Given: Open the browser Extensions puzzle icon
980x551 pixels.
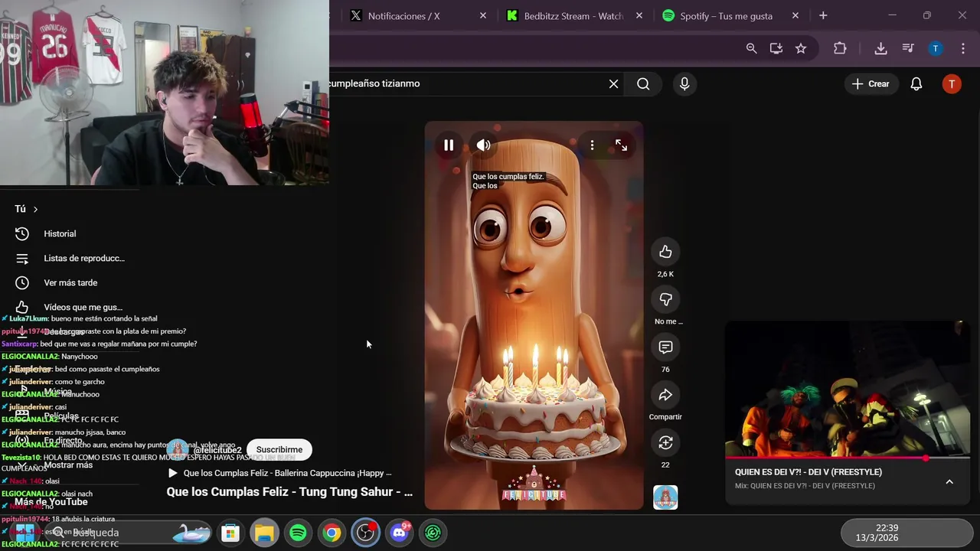Looking at the screenshot, I should pos(840,48).
